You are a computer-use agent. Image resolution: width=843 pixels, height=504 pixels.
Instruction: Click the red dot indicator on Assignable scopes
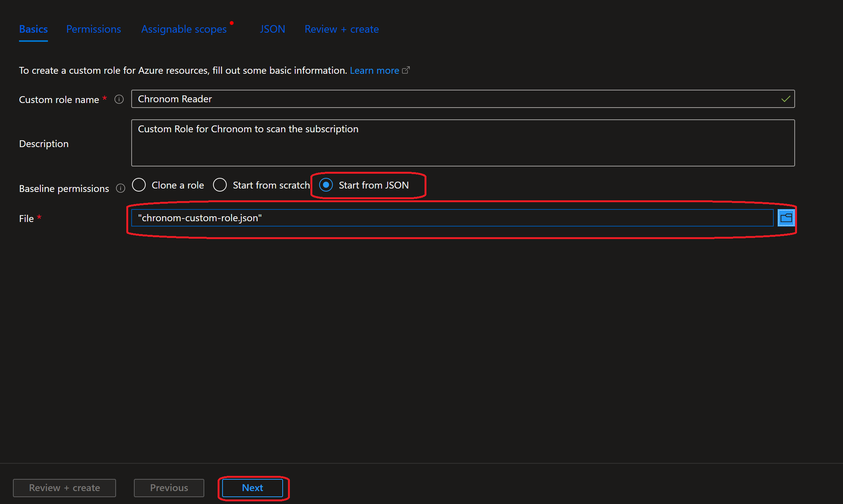coord(232,22)
